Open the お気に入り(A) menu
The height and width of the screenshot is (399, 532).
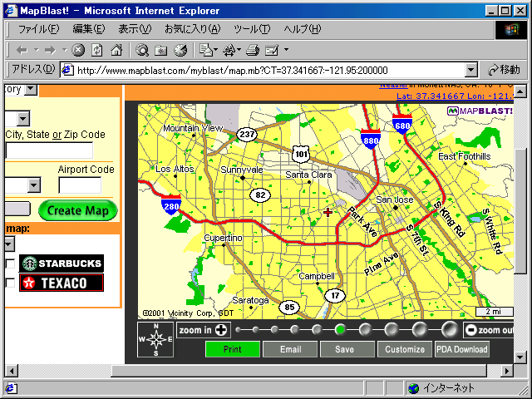coord(192,29)
